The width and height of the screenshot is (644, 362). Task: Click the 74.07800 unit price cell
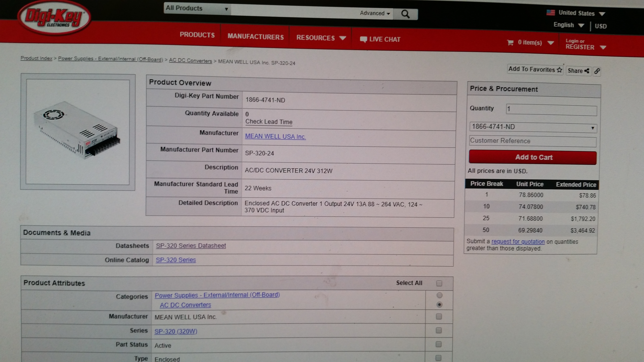[x=531, y=207]
